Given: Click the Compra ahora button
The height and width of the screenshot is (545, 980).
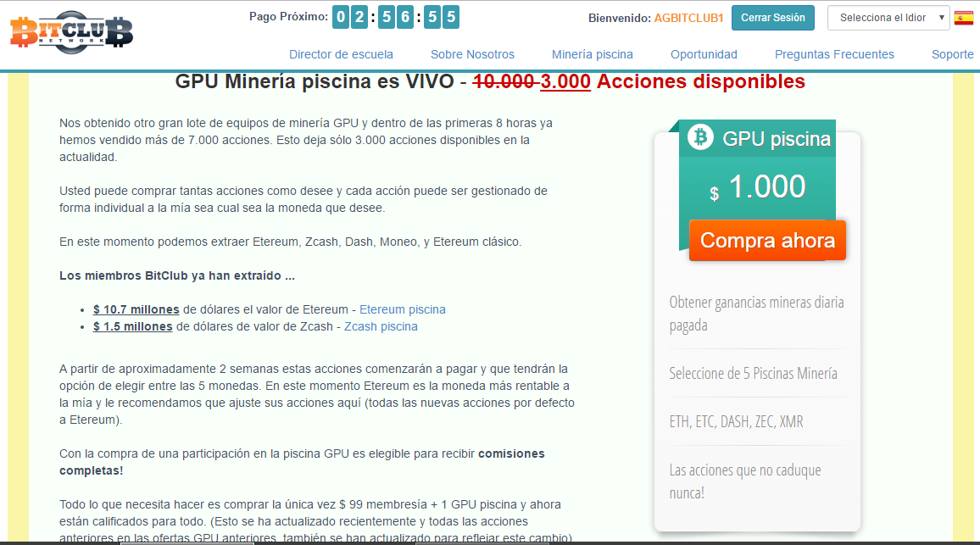Looking at the screenshot, I should coord(767,240).
